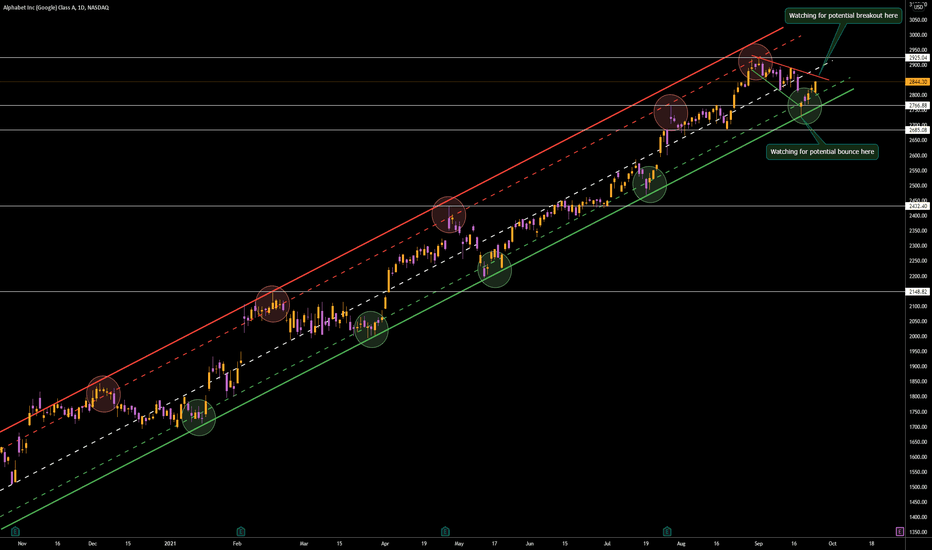
Task: Click the 1350.00 price axis value
Action: click(x=918, y=532)
